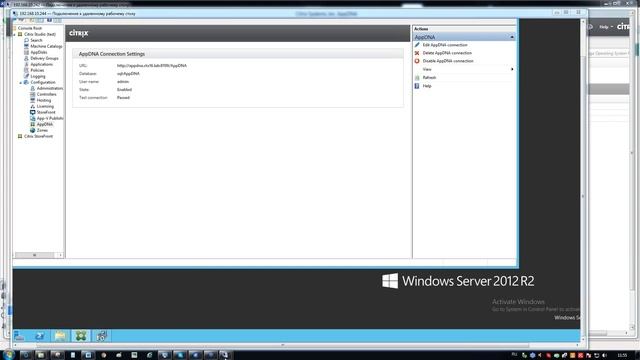The image size is (640, 360).
Task: Collapse the Configuration tree node arrow
Action: click(21, 83)
